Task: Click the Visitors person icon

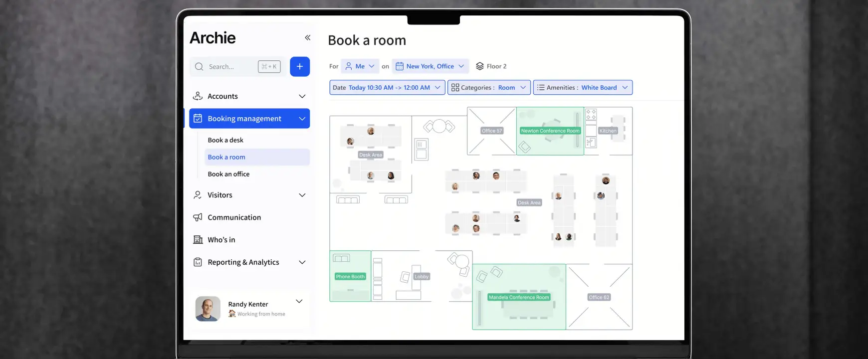Action: (198, 195)
